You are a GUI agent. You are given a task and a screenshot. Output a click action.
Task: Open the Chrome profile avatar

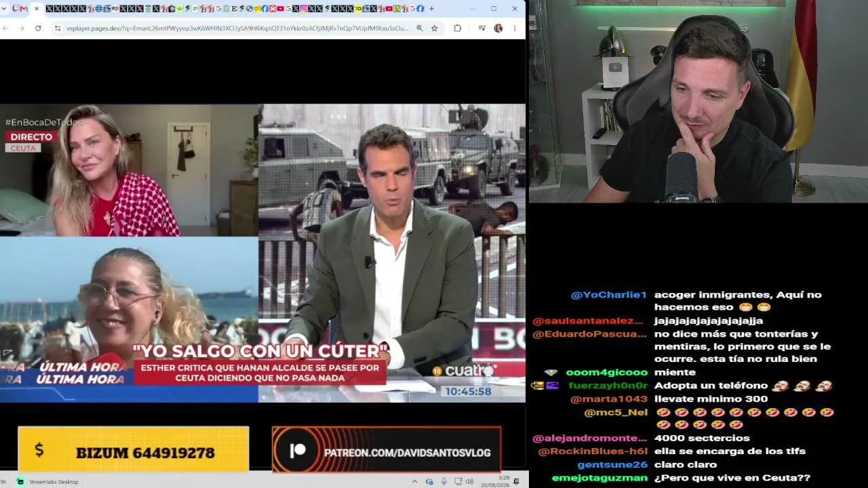coord(498,28)
